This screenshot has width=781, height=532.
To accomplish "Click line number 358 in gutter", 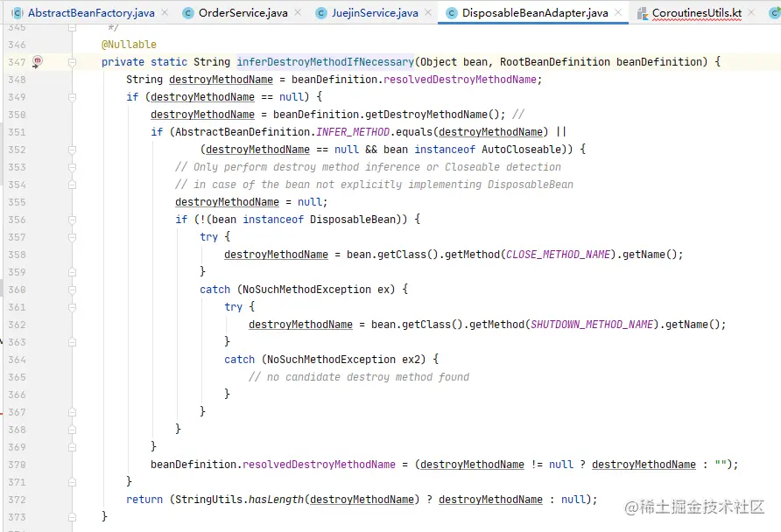I will point(17,255).
